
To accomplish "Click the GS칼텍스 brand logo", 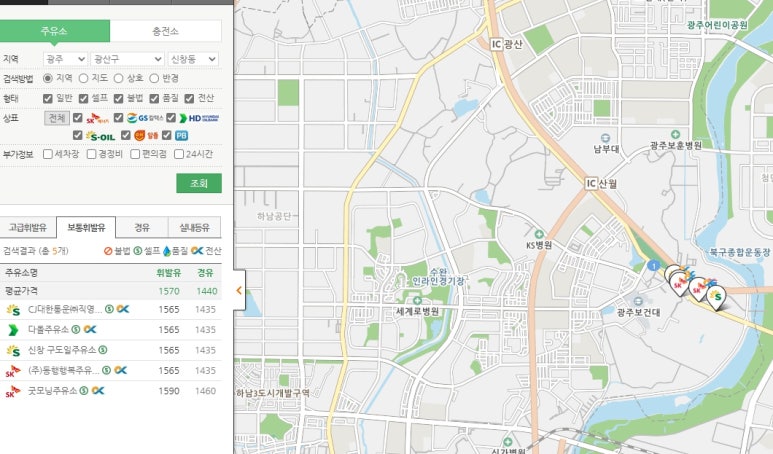I will pos(145,118).
